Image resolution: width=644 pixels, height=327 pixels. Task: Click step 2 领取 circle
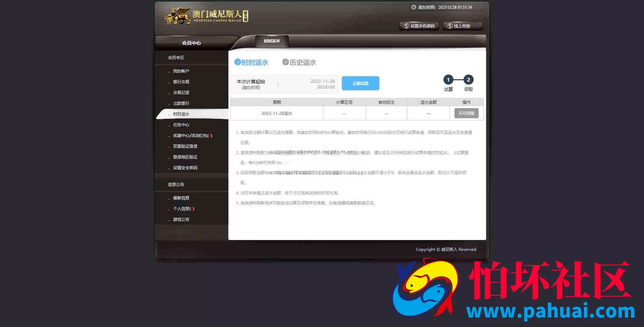[x=469, y=80]
